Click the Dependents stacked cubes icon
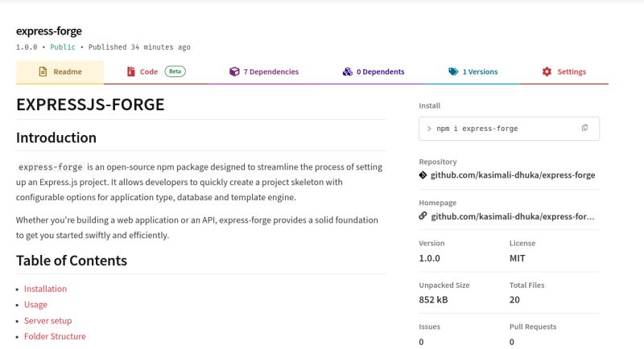This screenshot has width=644, height=349. click(348, 72)
